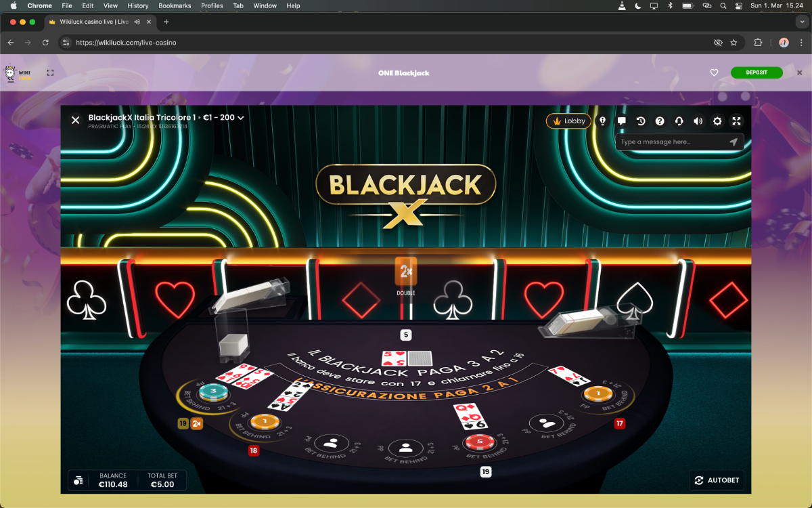This screenshot has height=508, width=812.
Task: View game history clock icon
Action: pyautogui.click(x=640, y=121)
